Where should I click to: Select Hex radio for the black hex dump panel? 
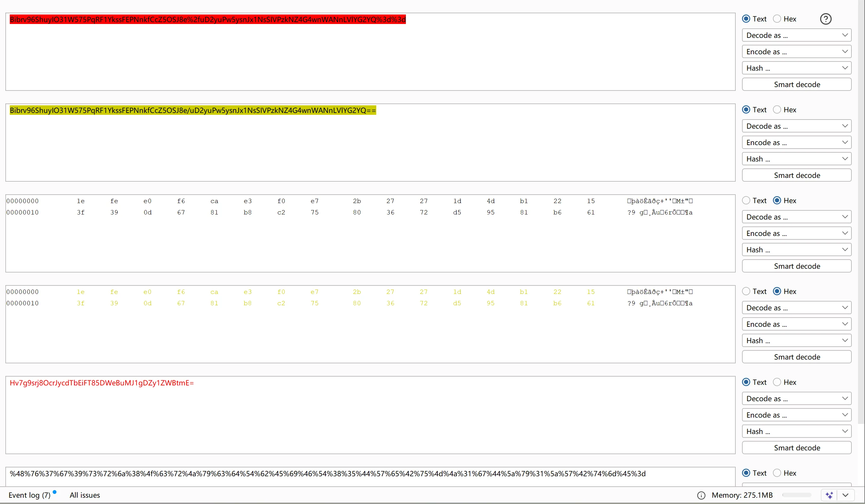(x=785, y=201)
